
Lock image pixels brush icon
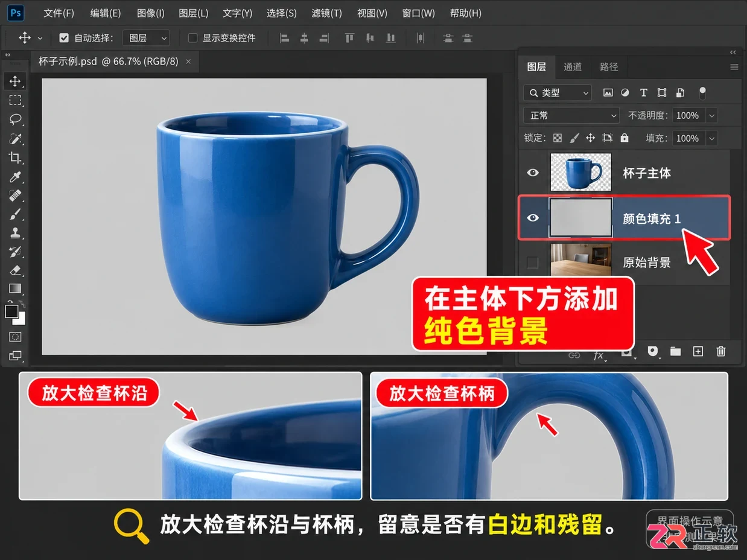574,138
